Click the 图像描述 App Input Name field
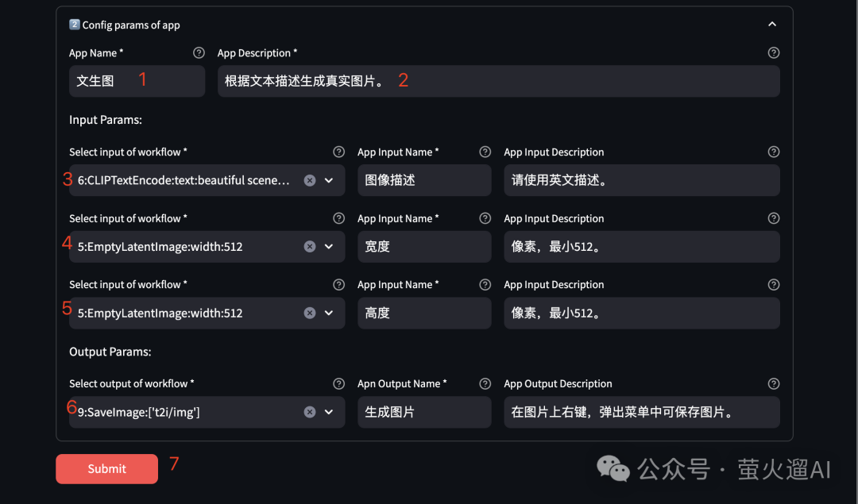The image size is (858, 504). (x=424, y=180)
